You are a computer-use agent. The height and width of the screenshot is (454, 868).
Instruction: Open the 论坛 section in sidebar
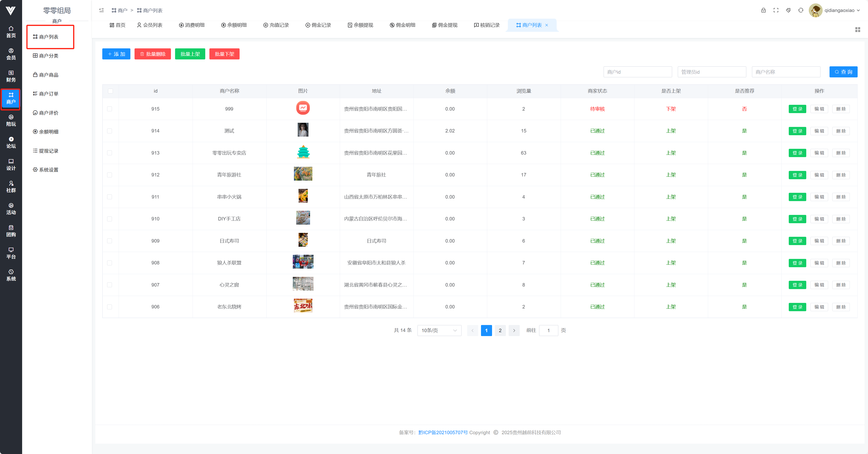pos(11,142)
